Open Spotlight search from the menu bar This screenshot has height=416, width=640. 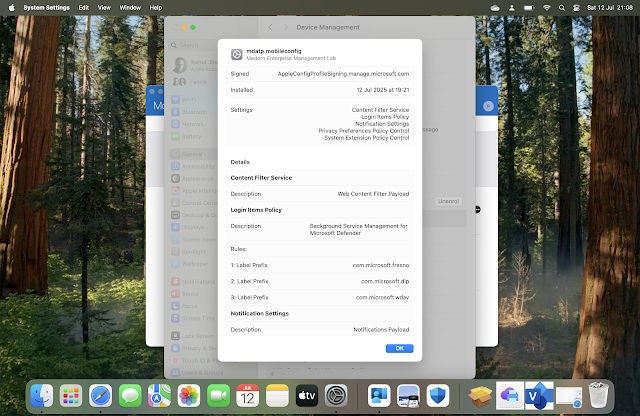[562, 7]
